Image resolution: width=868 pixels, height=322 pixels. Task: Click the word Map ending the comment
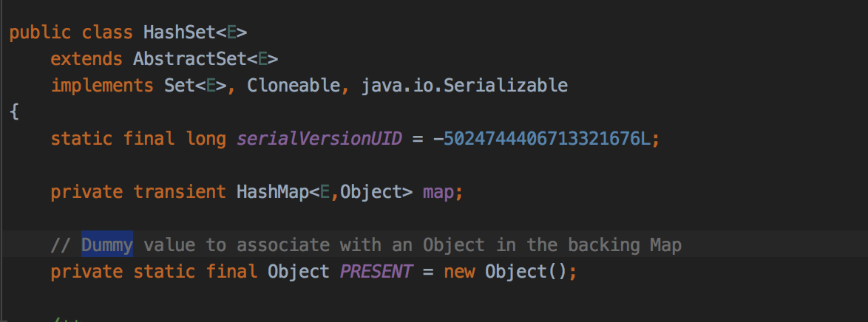[x=665, y=244]
